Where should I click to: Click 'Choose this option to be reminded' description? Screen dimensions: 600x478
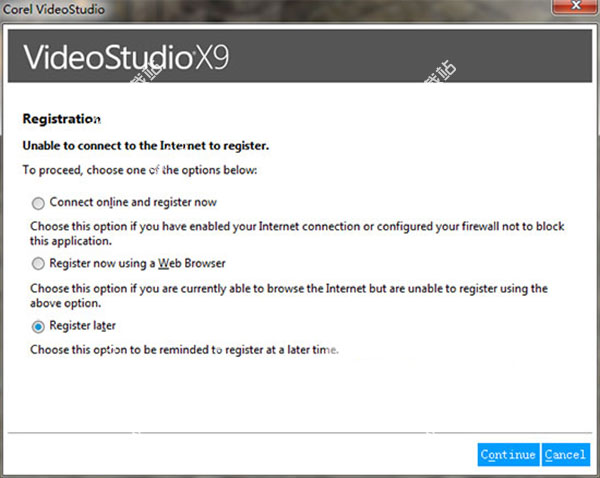coord(184,350)
